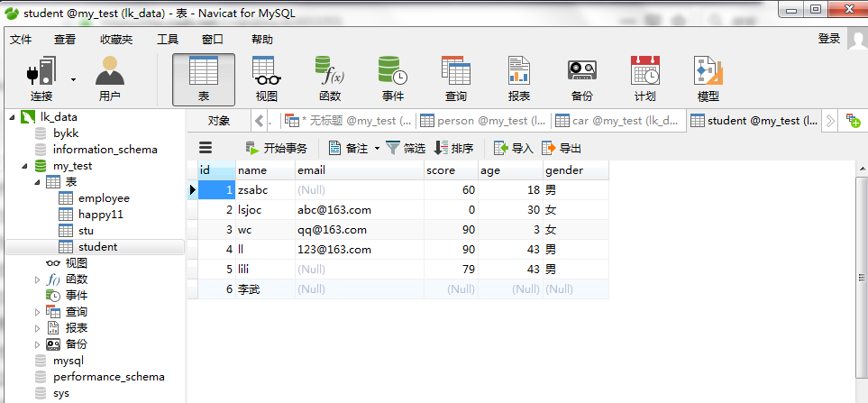
Task: Click the gender column header
Action: point(575,170)
